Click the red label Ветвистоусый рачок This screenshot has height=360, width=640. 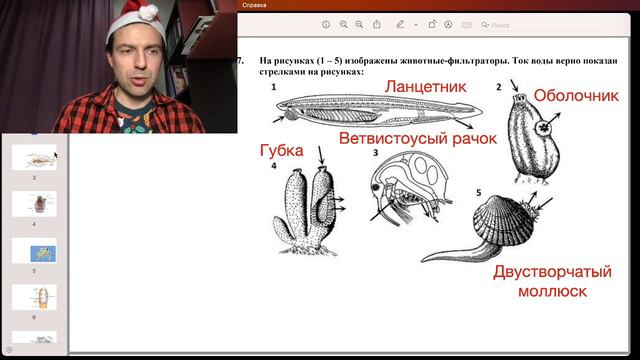[x=418, y=138]
